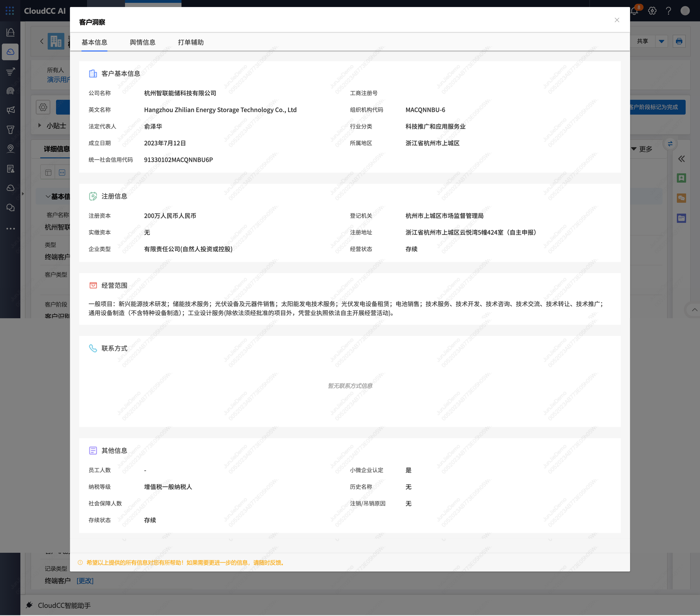Open the chat bubbles sidebar icon

pyautogui.click(x=10, y=208)
